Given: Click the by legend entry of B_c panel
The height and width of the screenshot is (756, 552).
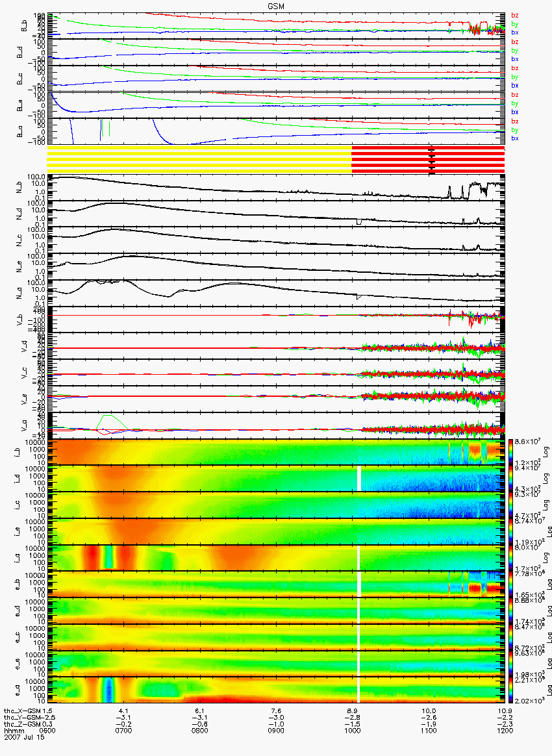Looking at the screenshot, I should point(515,77).
